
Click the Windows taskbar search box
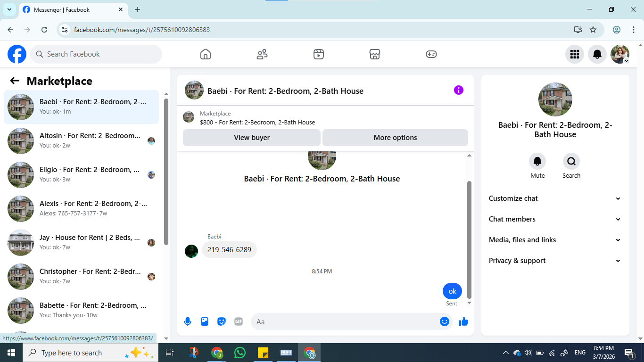(90, 353)
